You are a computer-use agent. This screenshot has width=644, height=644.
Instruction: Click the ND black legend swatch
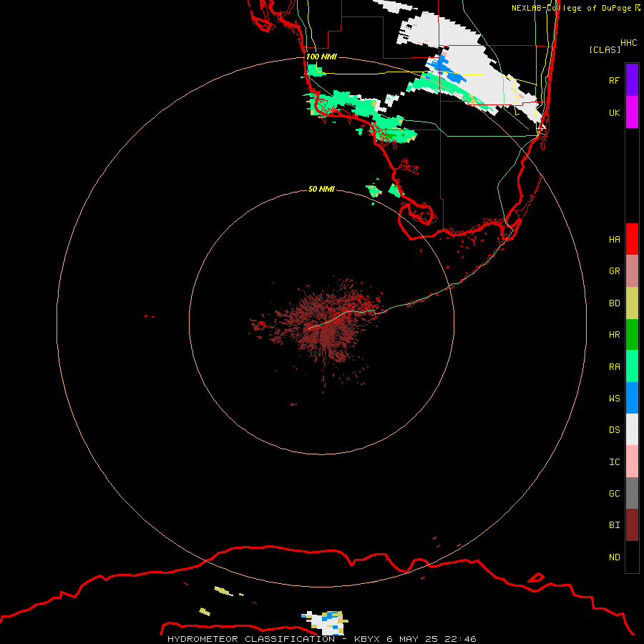click(x=632, y=557)
